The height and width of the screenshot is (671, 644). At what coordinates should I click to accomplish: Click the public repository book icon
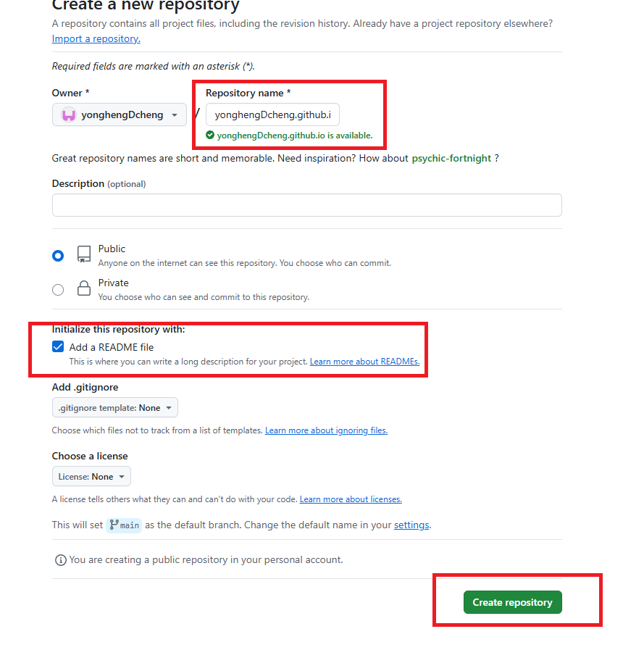[84, 254]
